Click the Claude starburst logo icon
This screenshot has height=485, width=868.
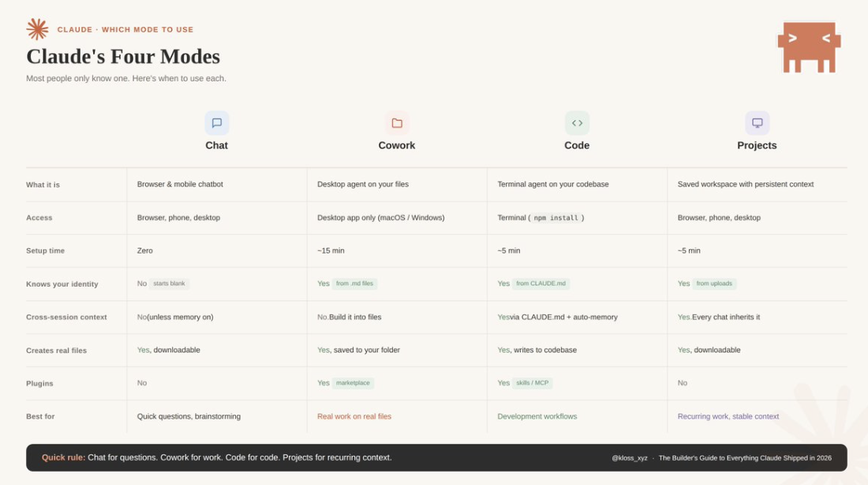pyautogui.click(x=37, y=29)
